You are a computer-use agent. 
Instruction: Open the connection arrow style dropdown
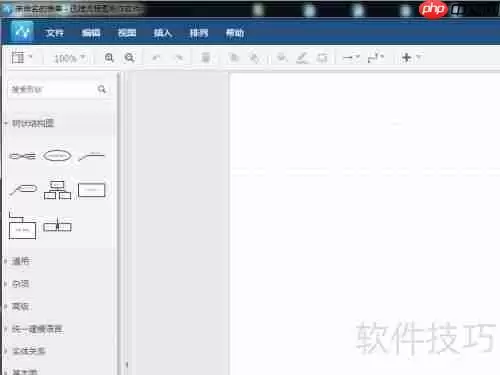pyautogui.click(x=351, y=58)
